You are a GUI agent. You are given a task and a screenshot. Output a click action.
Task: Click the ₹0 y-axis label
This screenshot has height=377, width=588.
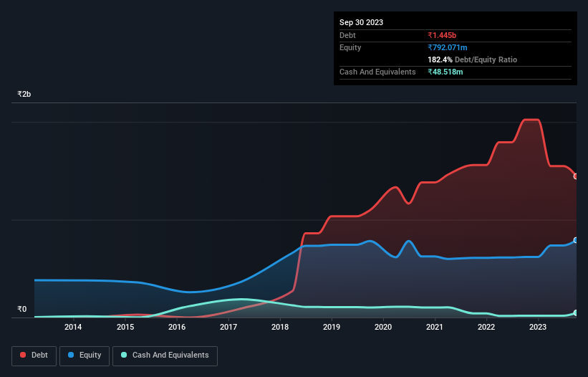click(22, 309)
